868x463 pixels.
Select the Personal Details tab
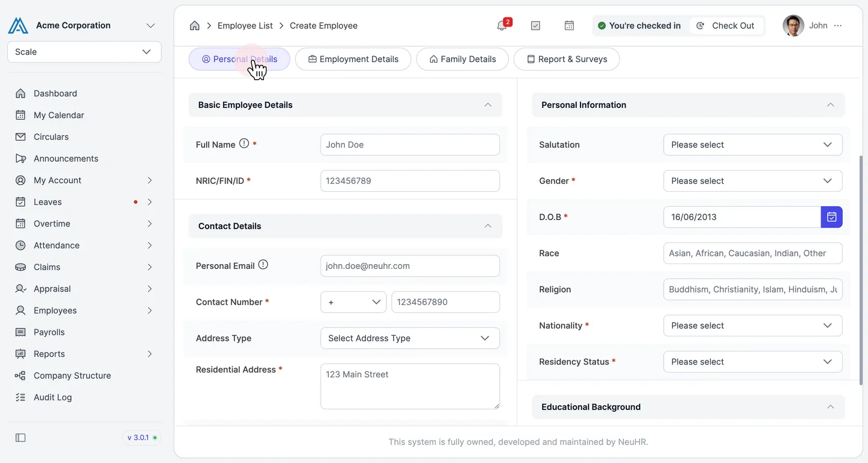(239, 59)
